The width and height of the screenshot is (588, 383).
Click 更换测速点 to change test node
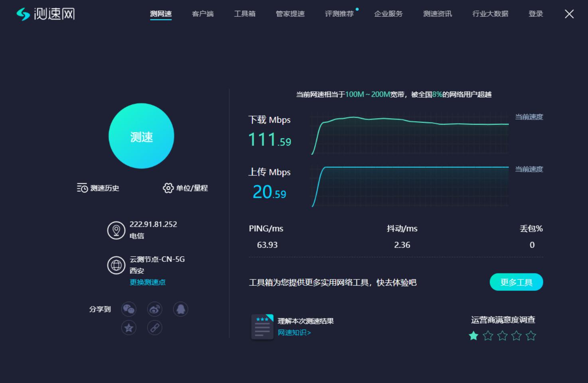click(x=148, y=282)
